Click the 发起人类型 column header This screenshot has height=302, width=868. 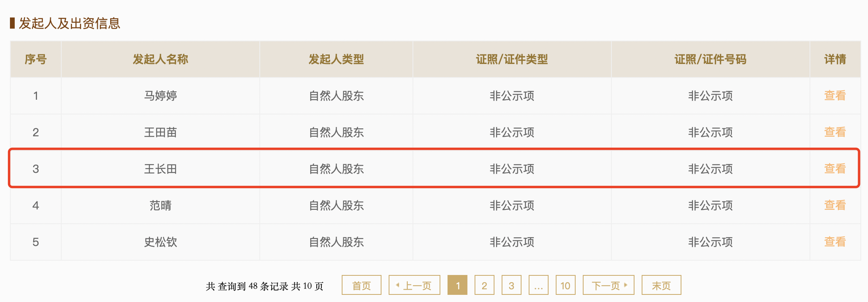click(x=336, y=59)
